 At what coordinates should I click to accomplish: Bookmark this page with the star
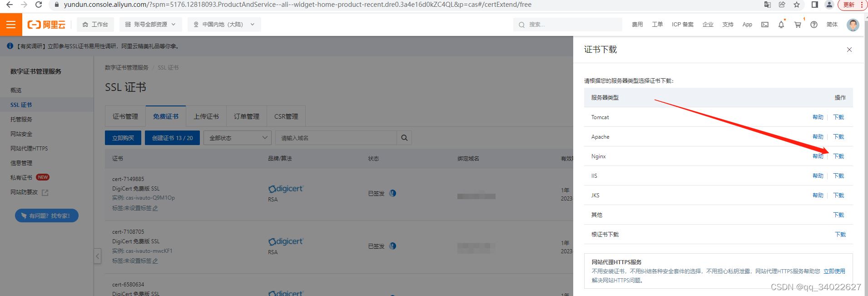pyautogui.click(x=797, y=5)
